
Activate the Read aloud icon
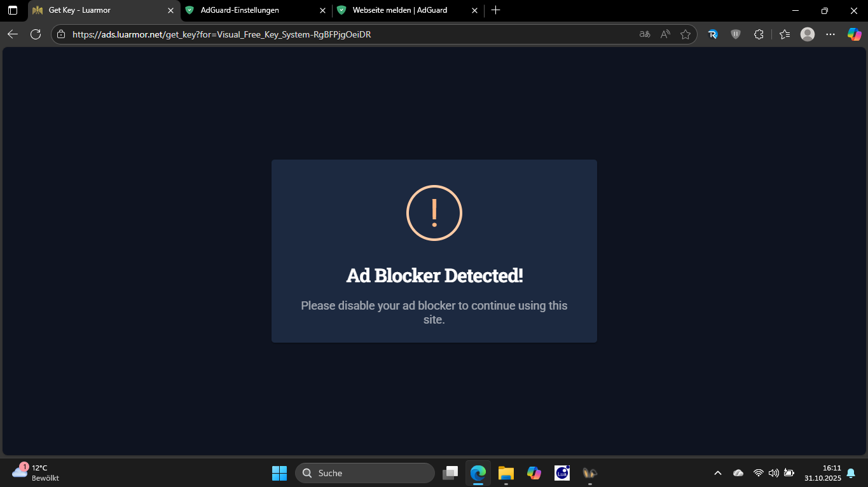pos(665,34)
